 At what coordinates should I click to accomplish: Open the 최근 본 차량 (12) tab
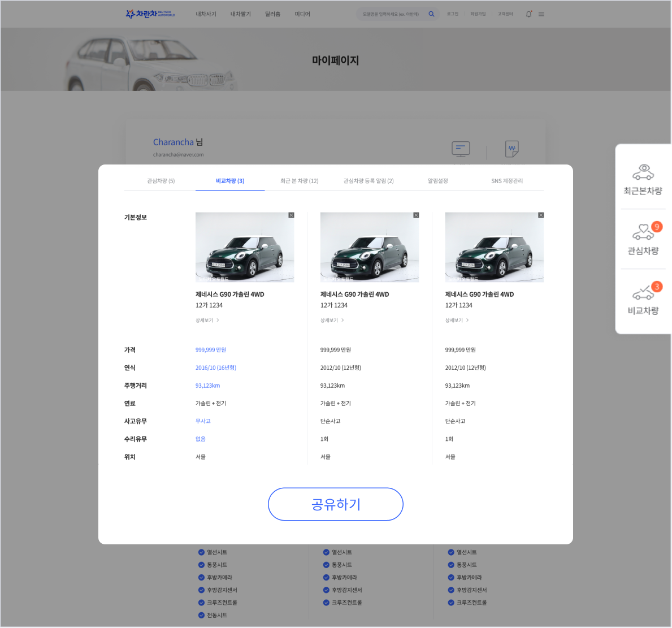pyautogui.click(x=299, y=181)
